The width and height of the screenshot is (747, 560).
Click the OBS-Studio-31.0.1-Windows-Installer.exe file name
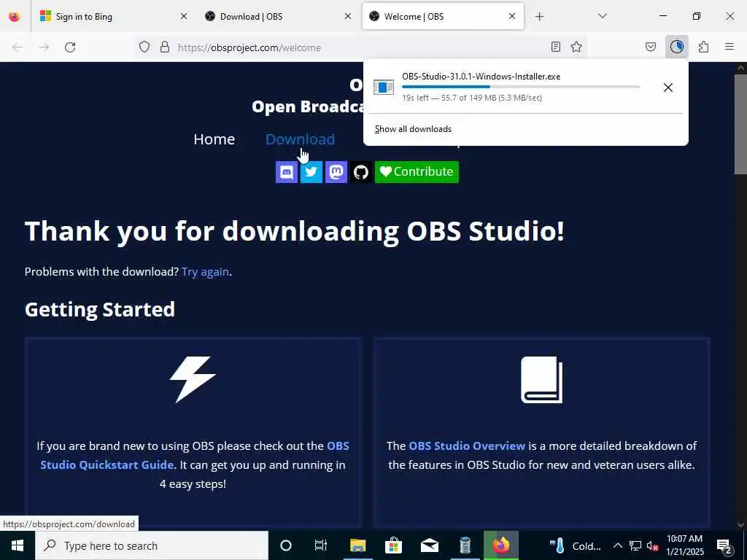(x=481, y=77)
